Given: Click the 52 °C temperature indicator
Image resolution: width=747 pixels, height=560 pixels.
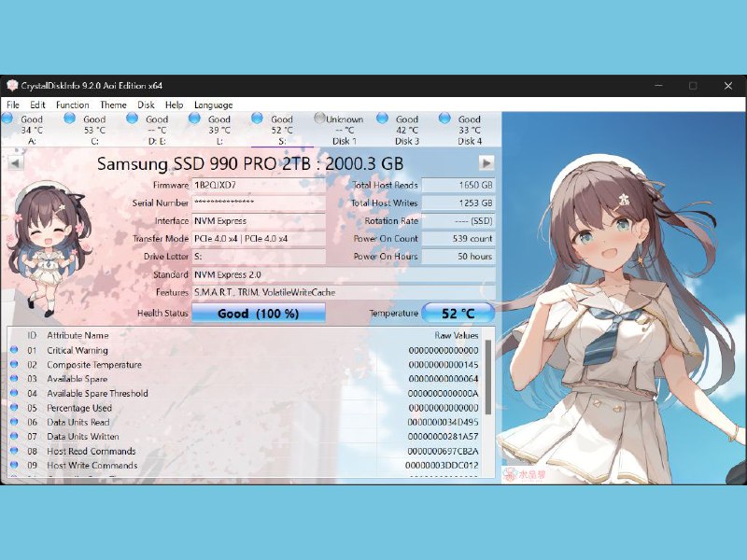Looking at the screenshot, I should [x=458, y=314].
